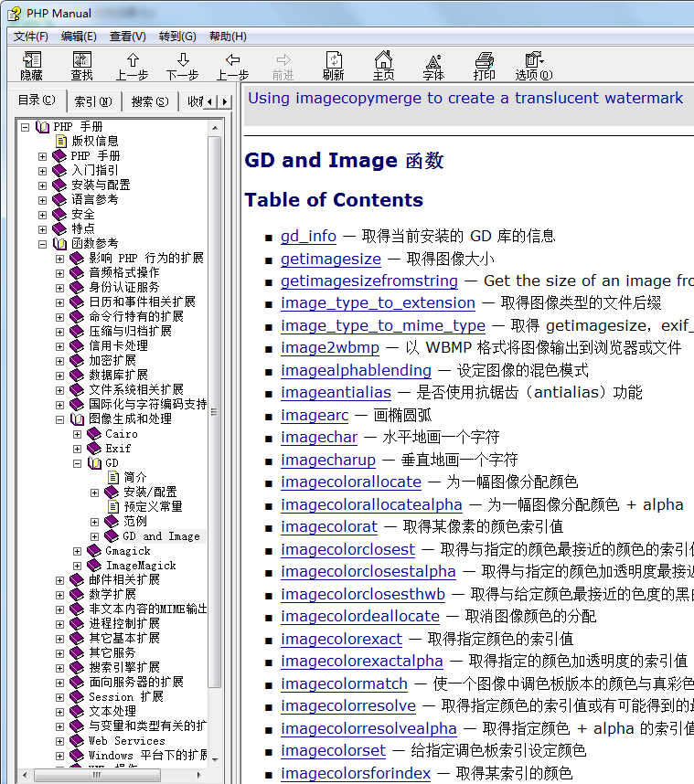Click the tree scrollbar up arrow
The image size is (694, 784).
(x=215, y=129)
